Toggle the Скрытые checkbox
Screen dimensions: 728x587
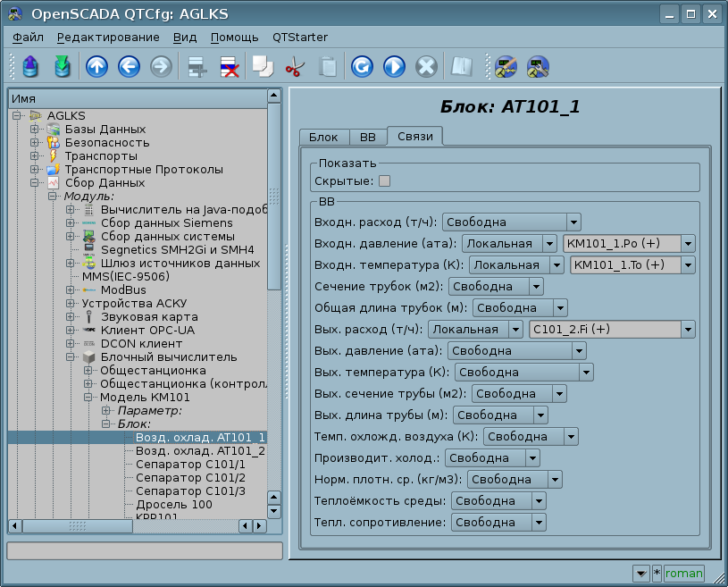click(x=385, y=181)
